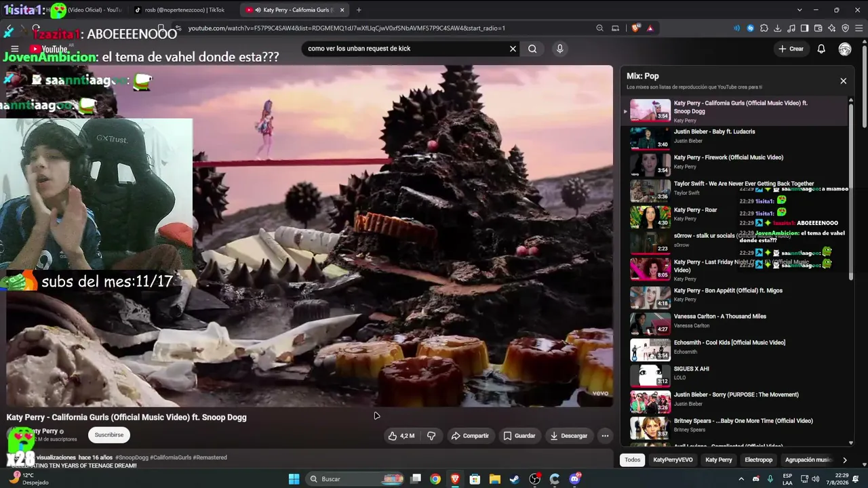868x488 pixels.
Task: Open the YouTube account avatar menu
Action: [x=845, y=49]
